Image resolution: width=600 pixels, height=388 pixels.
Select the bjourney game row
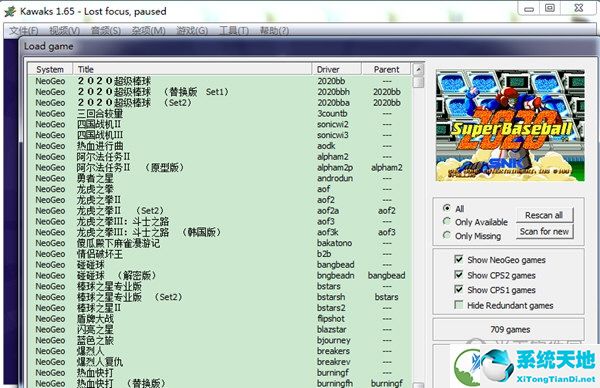point(220,340)
